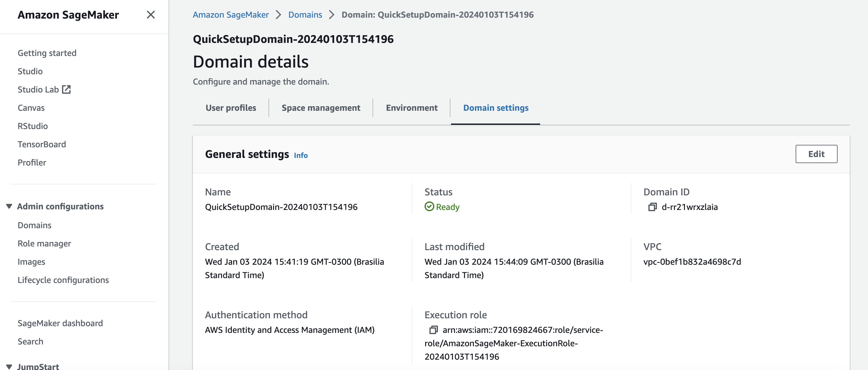Open Role manager in sidebar
The height and width of the screenshot is (370, 868).
[44, 244]
